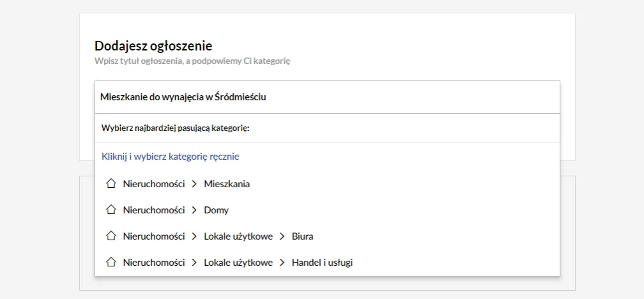The width and height of the screenshot is (644, 299).
Task: Pick the Biura category suggestion
Action: (x=302, y=236)
